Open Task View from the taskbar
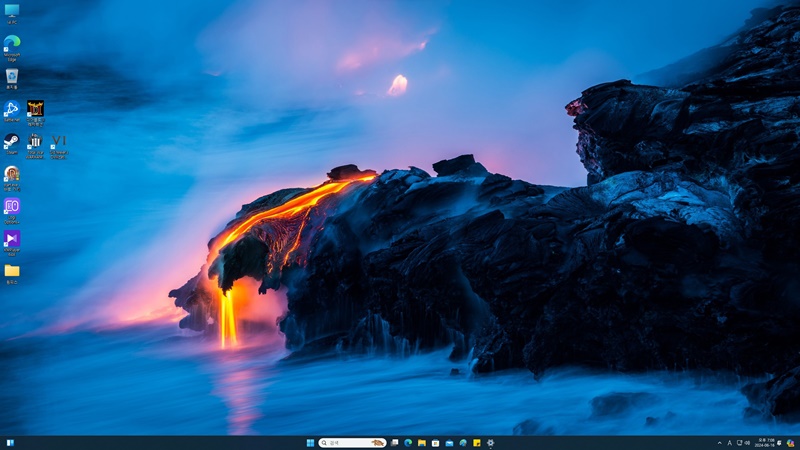Viewport: 800px width, 450px height. click(x=394, y=443)
